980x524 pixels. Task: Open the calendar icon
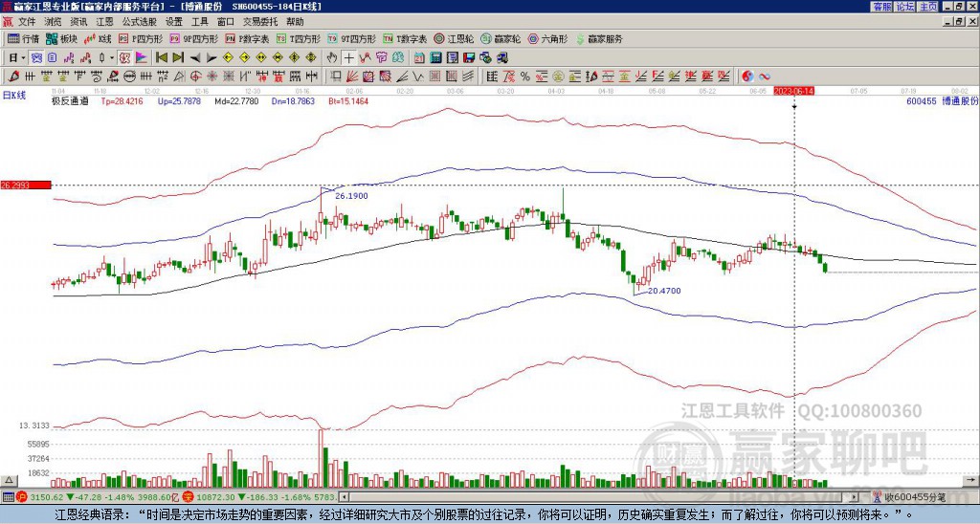[x=419, y=58]
